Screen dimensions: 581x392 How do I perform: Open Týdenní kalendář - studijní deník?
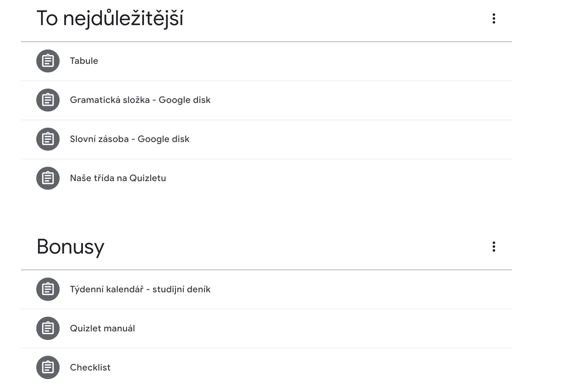pyautogui.click(x=140, y=289)
